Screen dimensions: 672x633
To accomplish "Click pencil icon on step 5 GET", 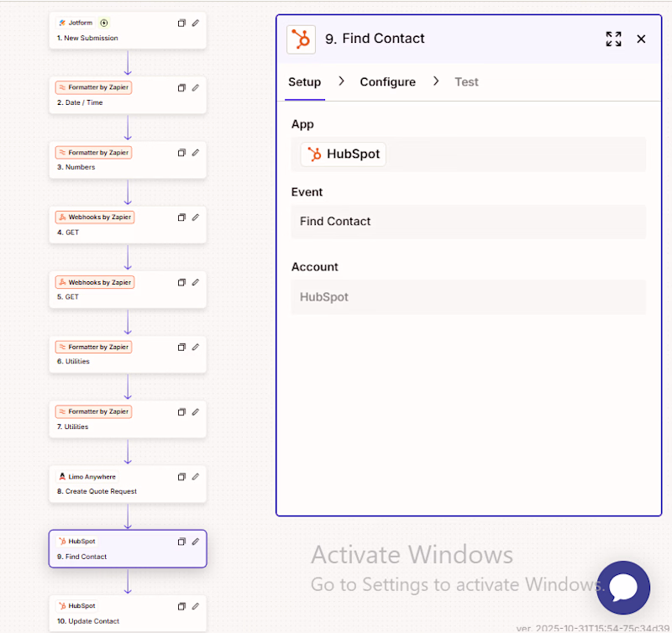I will tap(196, 282).
